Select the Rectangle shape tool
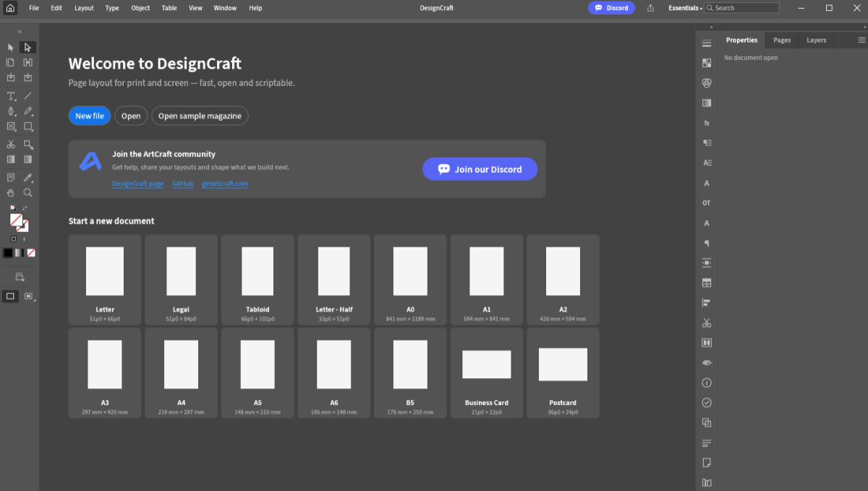Screen dimensions: 868x491 click(27, 127)
